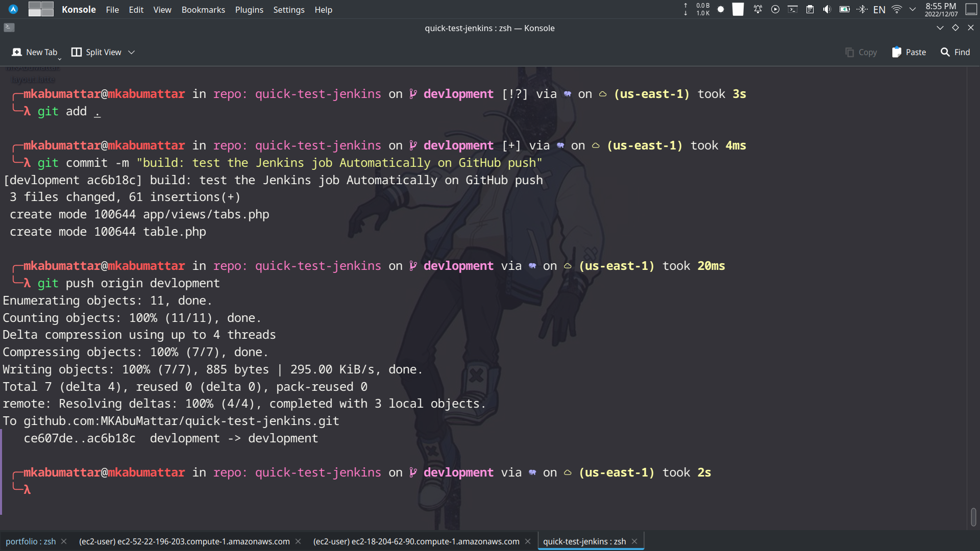Check battery status via the tray icon

click(x=845, y=9)
